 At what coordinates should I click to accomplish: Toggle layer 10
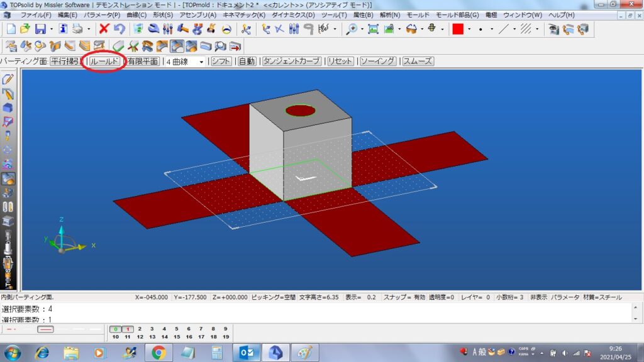(116, 337)
